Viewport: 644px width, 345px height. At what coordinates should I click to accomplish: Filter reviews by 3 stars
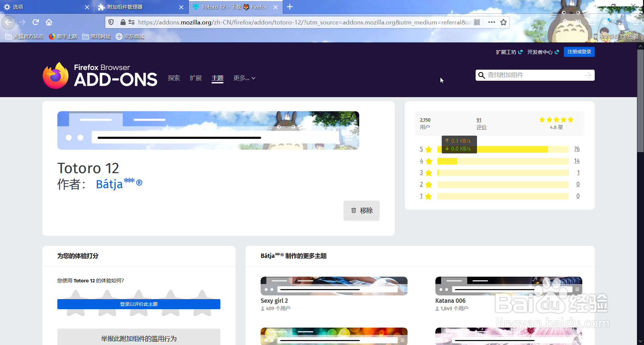click(426, 172)
